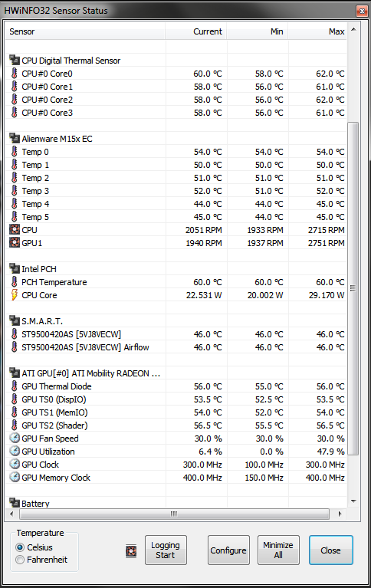Click the gauge icon beside GPU Utilization

coord(15,451)
